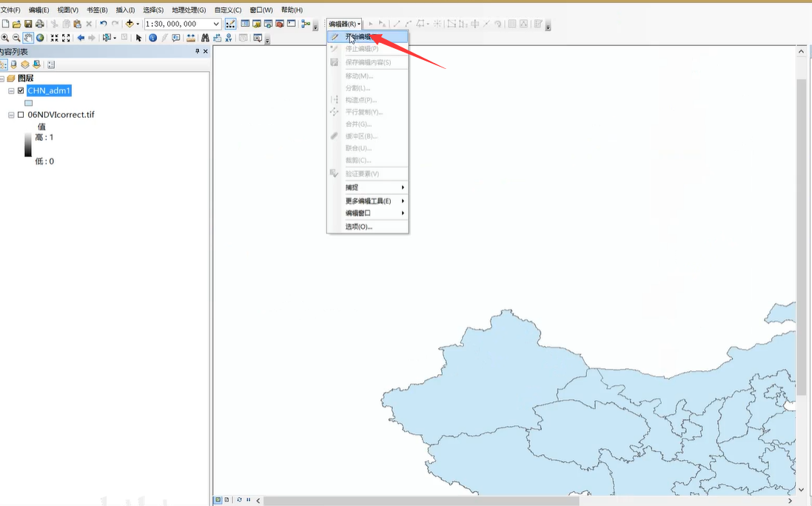This screenshot has width=812, height=506.
Task: Toggle List By Drawing Order view
Action: click(3, 64)
